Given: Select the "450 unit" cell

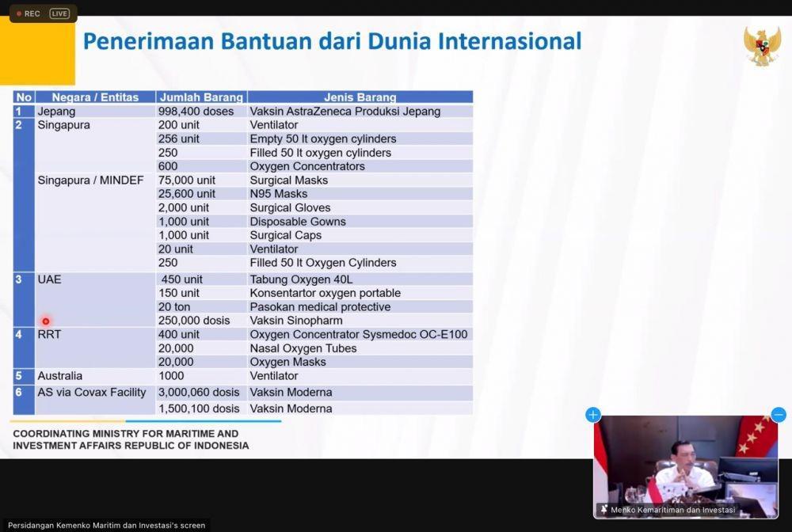Looking at the screenshot, I should [201, 279].
